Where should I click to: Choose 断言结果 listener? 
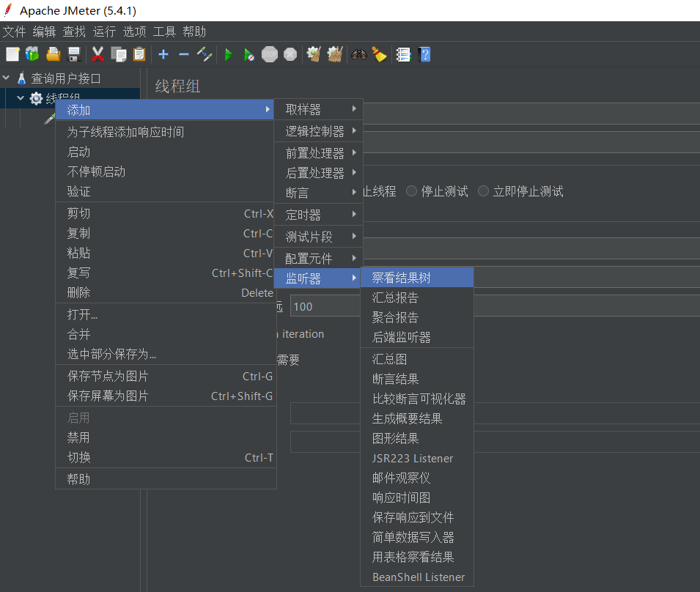tap(417, 379)
